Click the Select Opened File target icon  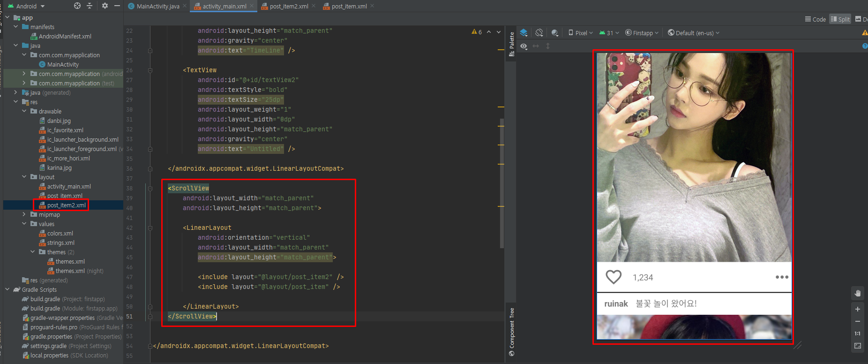pos(77,6)
